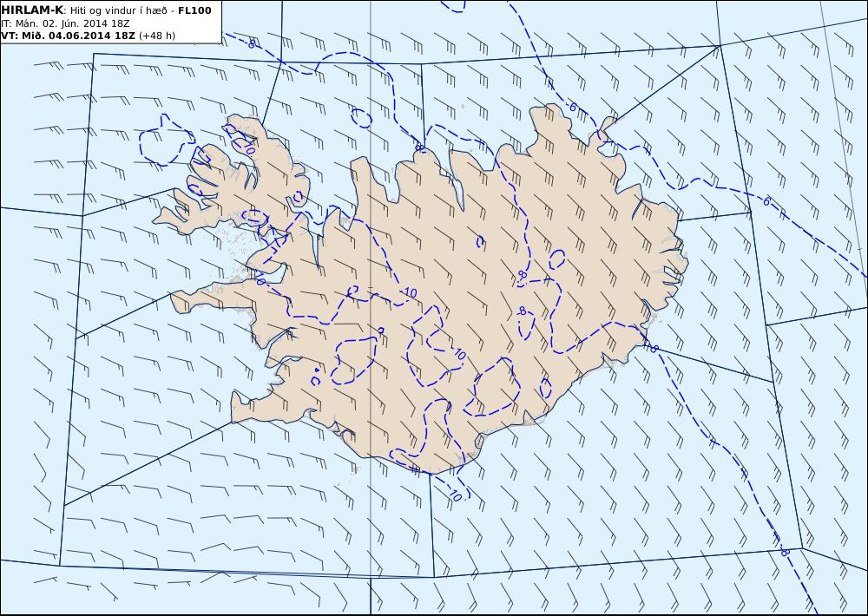Select the "IT: Mán. 02. Jún. 2014 18Z" line
The width and height of the screenshot is (868, 616).
coord(65,23)
